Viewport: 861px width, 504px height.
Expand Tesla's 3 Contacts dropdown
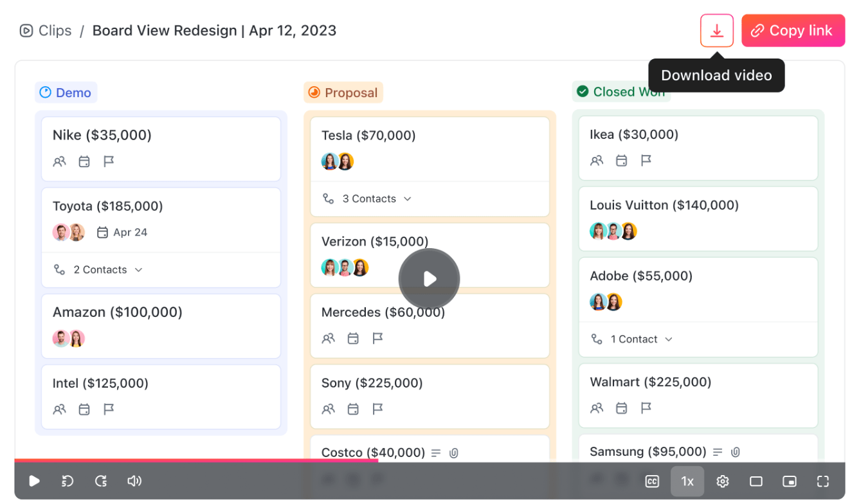pos(367,199)
